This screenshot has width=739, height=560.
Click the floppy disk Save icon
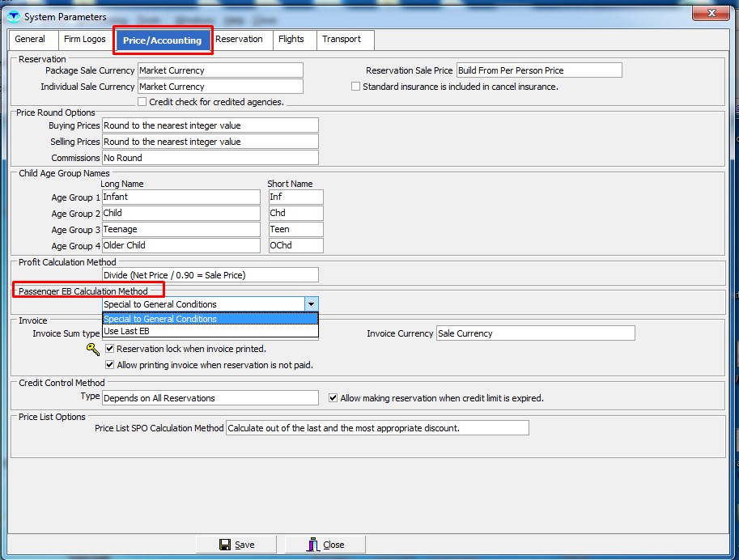(x=225, y=545)
